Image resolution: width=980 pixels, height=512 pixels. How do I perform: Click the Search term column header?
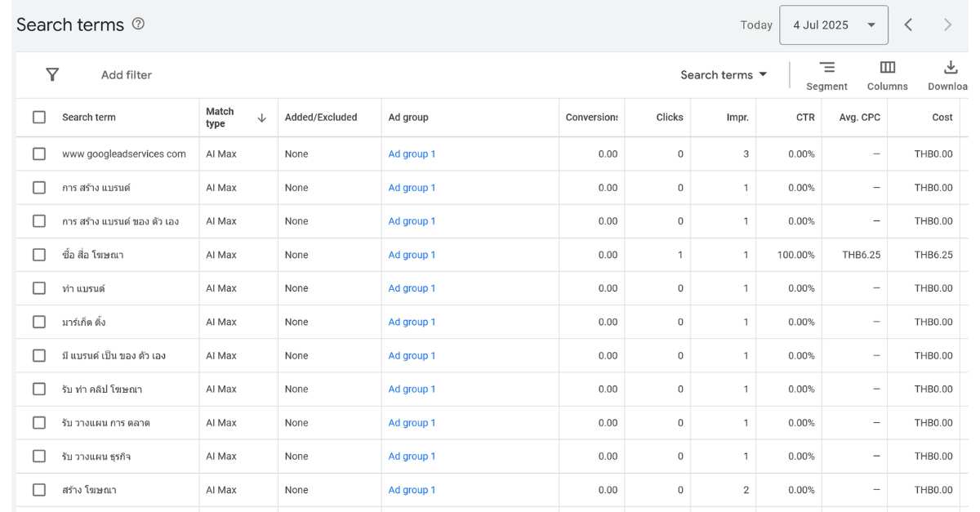pos(89,118)
